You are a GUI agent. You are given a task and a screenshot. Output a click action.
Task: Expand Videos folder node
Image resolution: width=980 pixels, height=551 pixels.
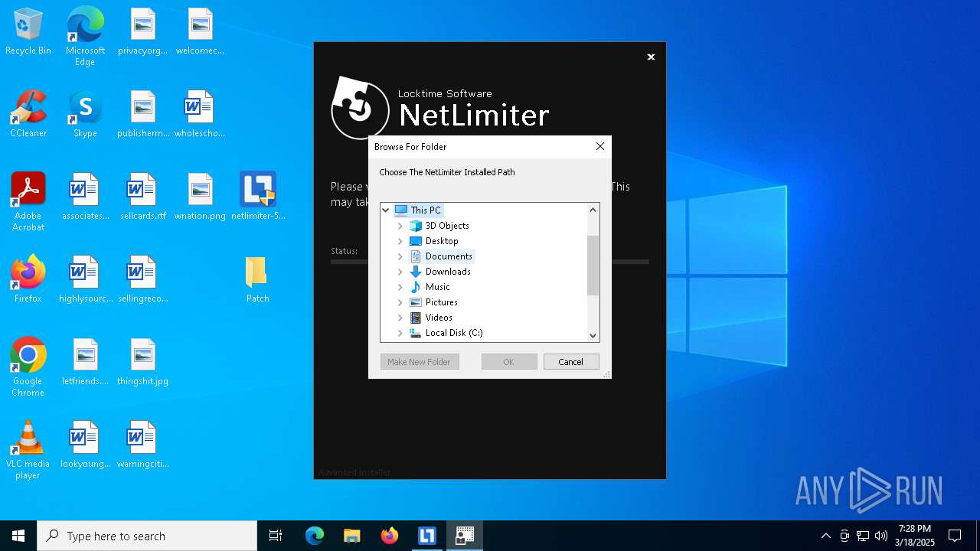[400, 318]
